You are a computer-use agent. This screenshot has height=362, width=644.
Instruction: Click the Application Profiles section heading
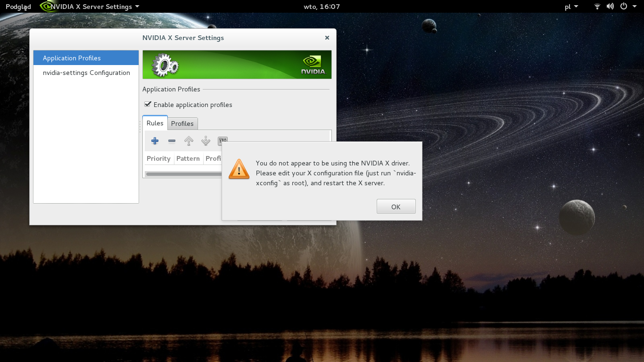[x=171, y=89]
